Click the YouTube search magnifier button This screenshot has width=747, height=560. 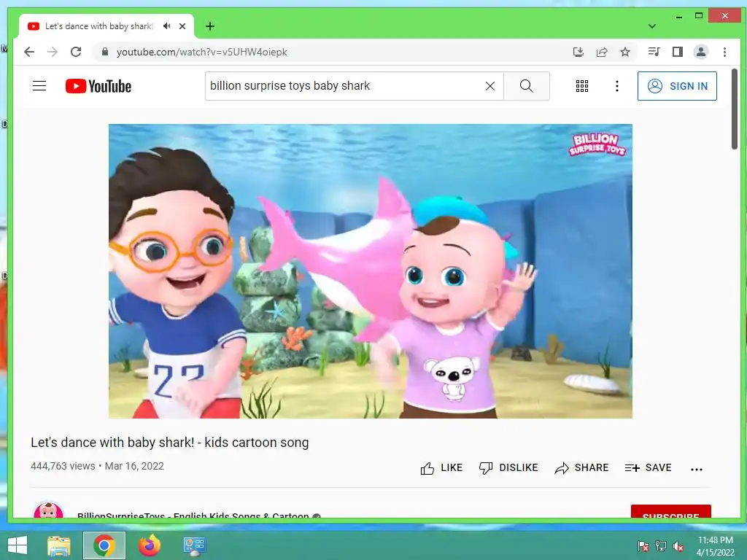pyautogui.click(x=527, y=86)
